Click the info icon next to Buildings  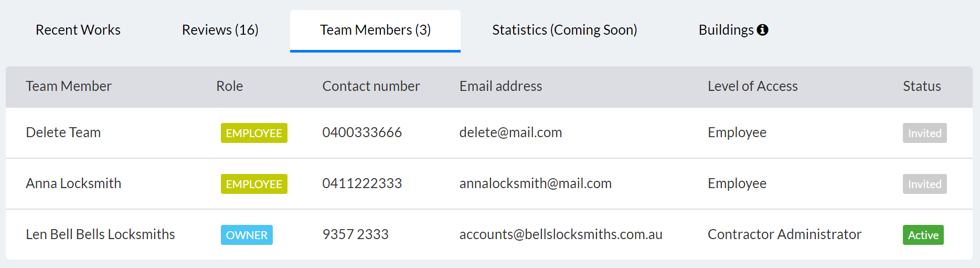coord(763,30)
